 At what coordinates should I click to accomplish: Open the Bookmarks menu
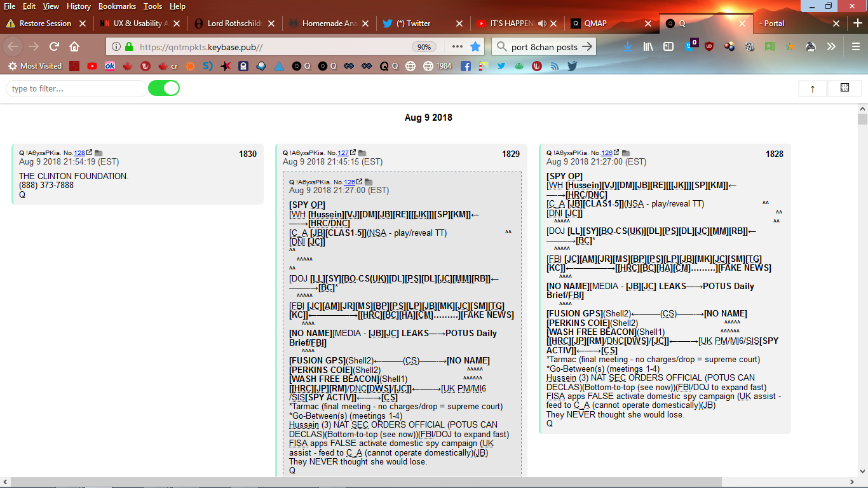coord(117,6)
